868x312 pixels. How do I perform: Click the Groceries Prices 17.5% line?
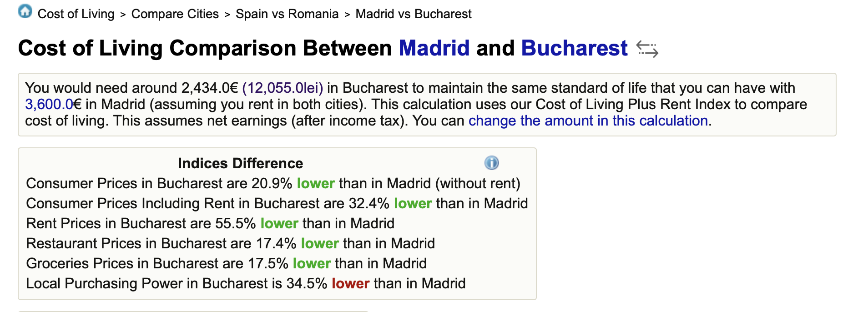(x=226, y=263)
